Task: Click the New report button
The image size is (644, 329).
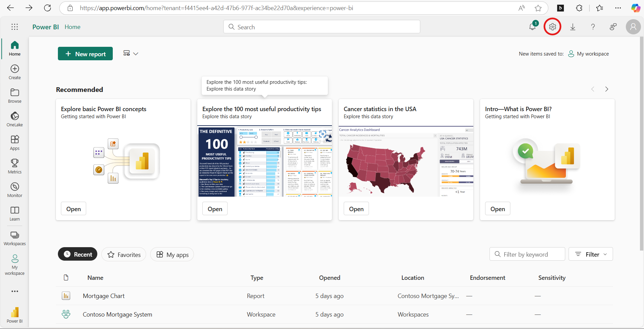Action: click(x=85, y=54)
